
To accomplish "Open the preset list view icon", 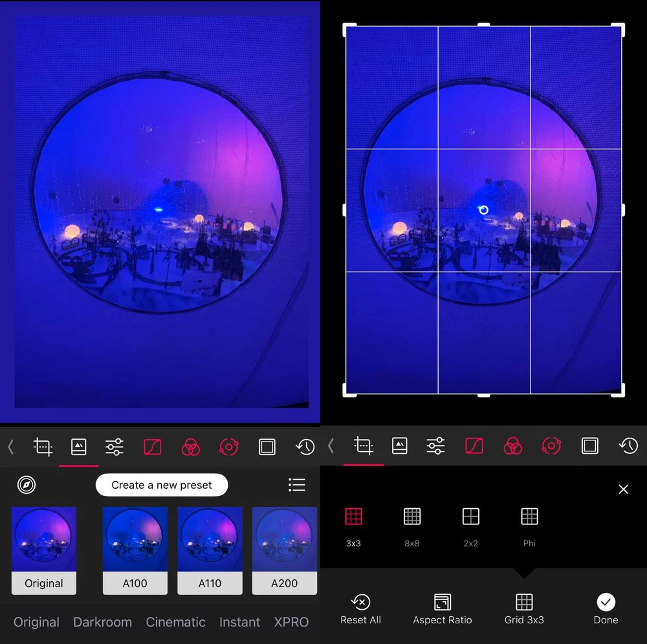I will [x=296, y=485].
